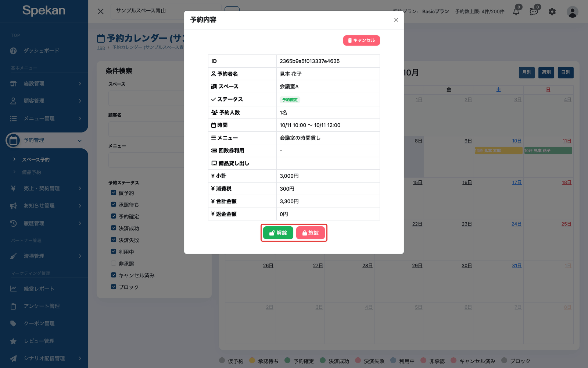Click the レビュー管理 star icon
The image size is (588, 368).
[13, 341]
